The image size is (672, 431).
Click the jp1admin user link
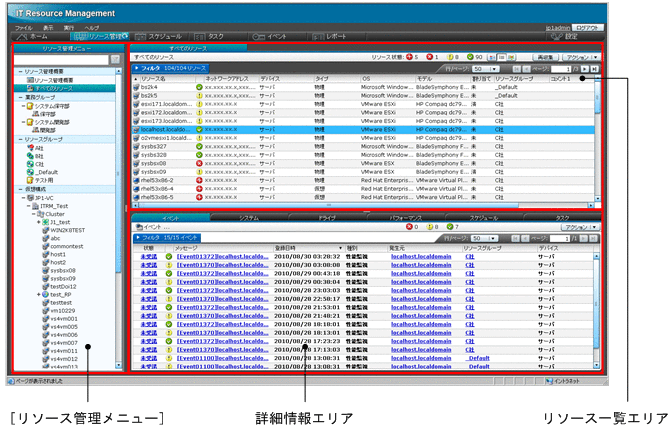[558, 28]
